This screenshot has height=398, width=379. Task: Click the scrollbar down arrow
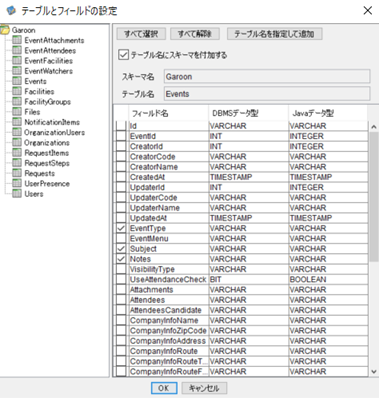pyautogui.click(x=374, y=371)
